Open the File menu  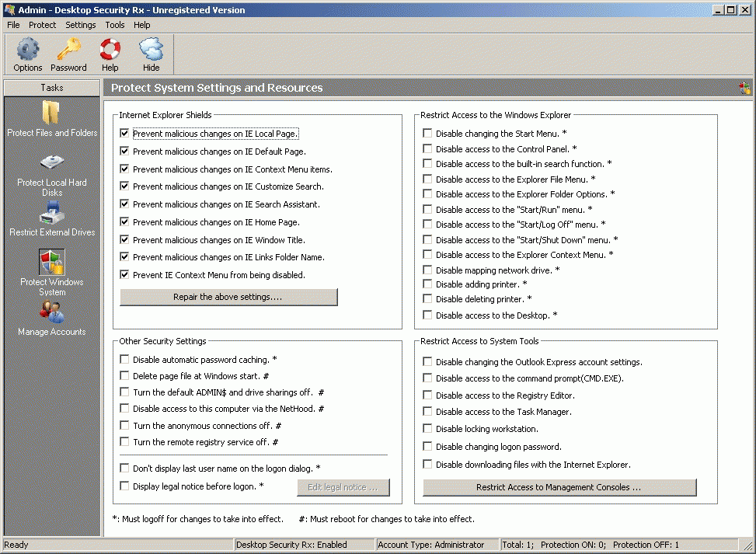coord(13,25)
